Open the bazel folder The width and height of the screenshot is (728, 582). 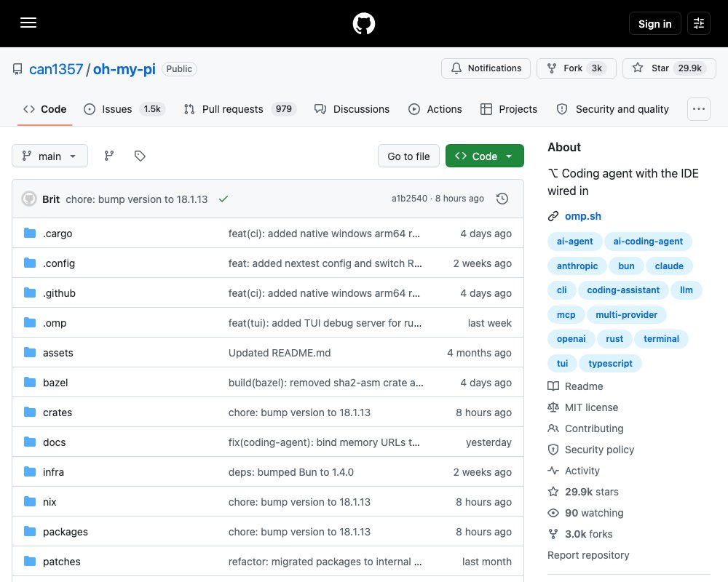point(55,383)
